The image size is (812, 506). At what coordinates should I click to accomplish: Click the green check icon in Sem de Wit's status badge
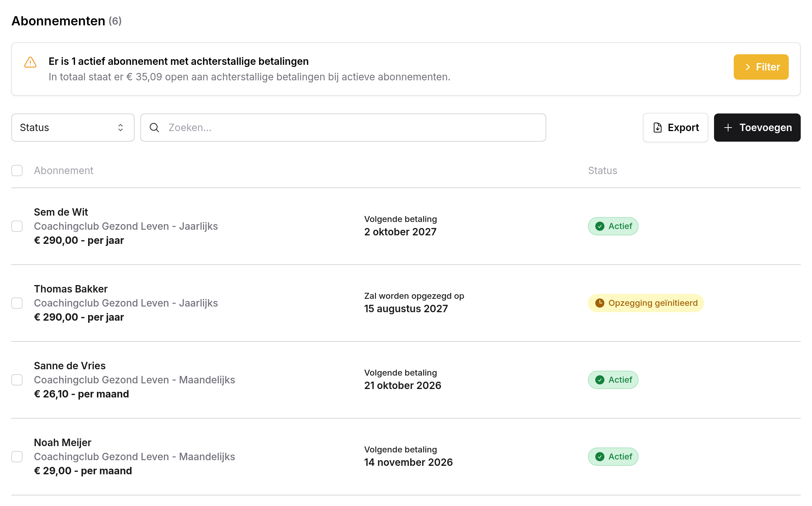[600, 226]
